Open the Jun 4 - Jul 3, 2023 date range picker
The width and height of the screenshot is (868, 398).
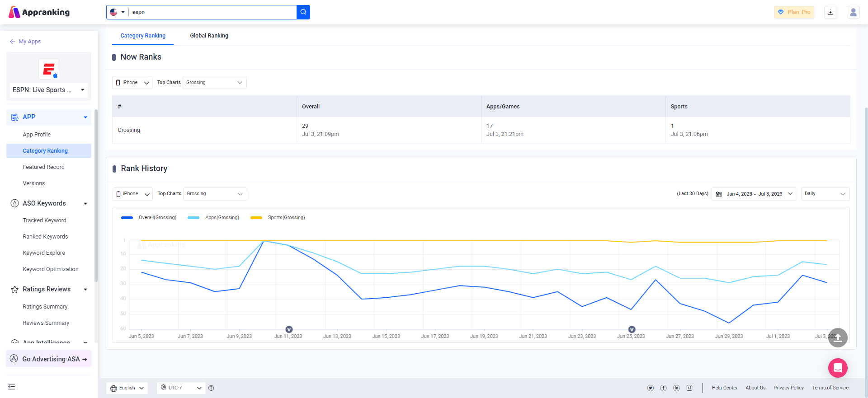754,194
